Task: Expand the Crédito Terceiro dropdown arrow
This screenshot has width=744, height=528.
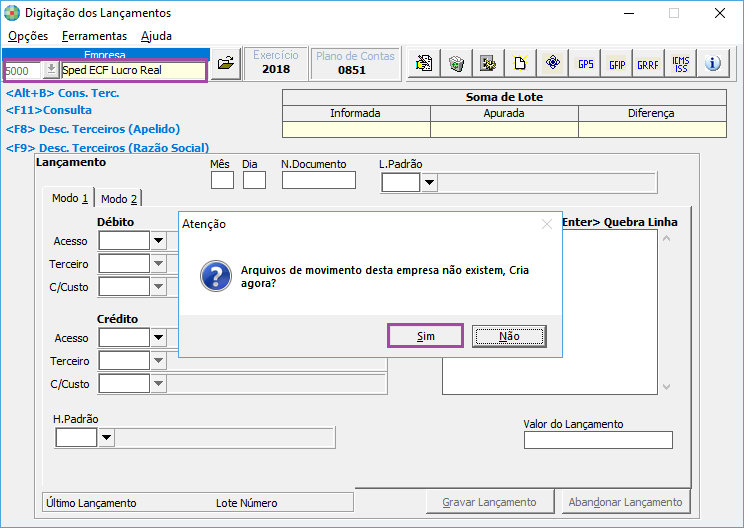Action: [158, 361]
